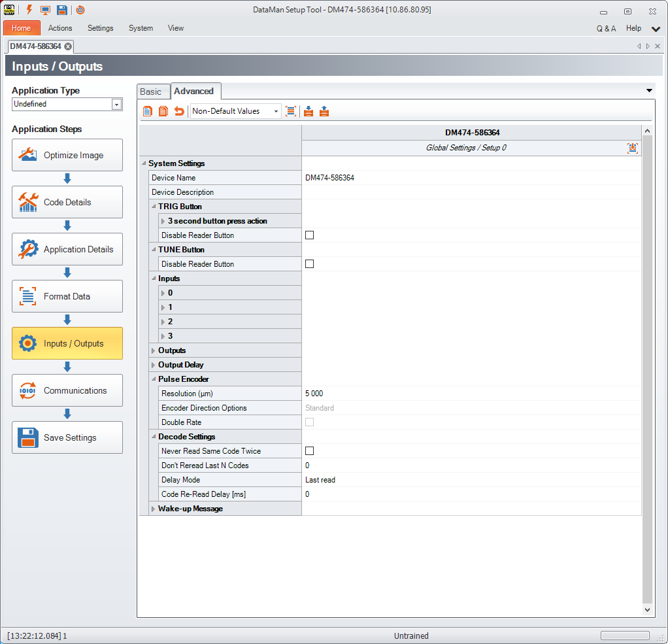The image size is (668, 644).
Task: Go to the Communications step
Action: pos(67,390)
